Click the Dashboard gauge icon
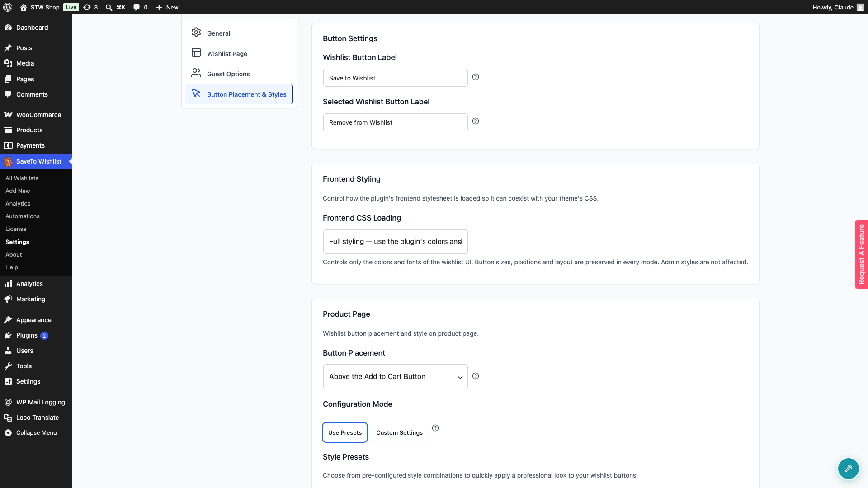Viewport: 868px width, 488px height. (8, 28)
